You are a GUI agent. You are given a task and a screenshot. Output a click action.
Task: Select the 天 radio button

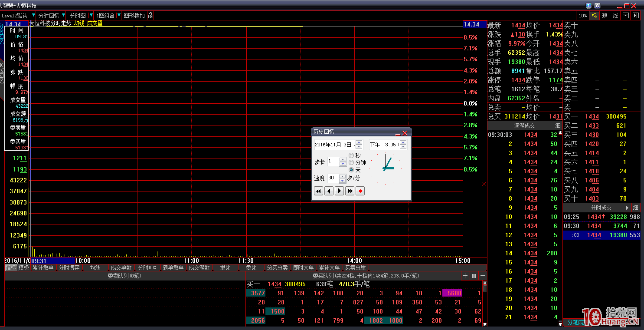(x=351, y=170)
